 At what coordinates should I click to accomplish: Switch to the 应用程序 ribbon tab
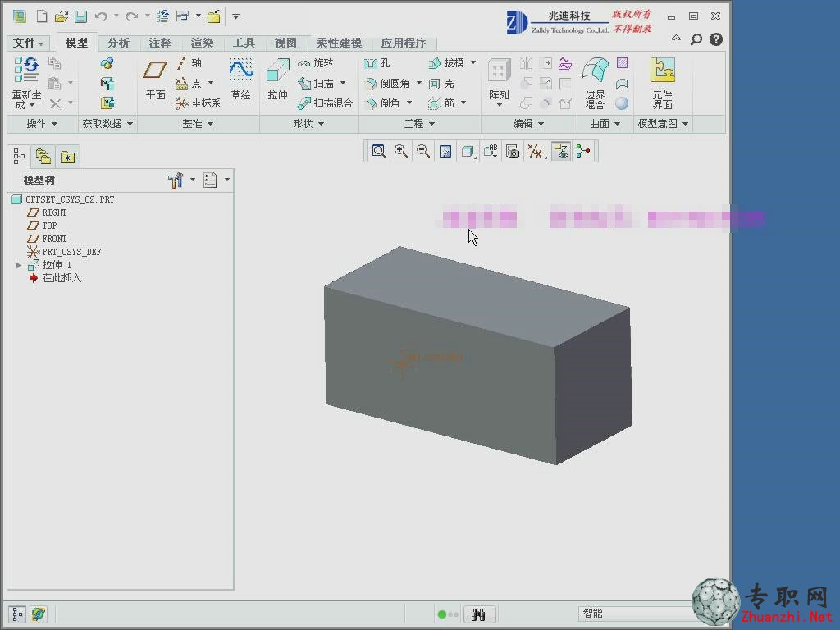click(404, 43)
